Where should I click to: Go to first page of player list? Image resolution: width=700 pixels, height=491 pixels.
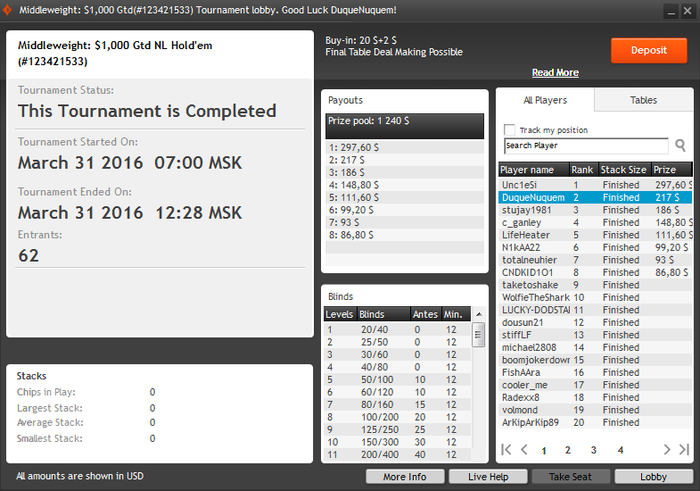[x=506, y=449]
